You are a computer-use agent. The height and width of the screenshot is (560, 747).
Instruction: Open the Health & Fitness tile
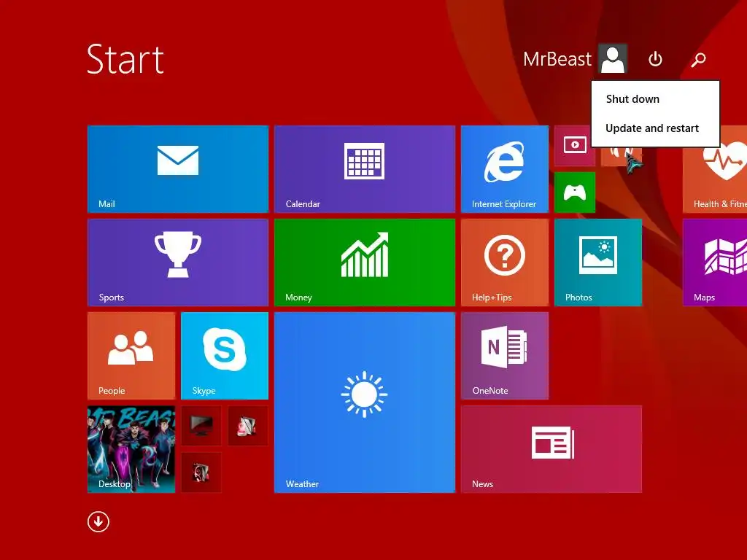[x=715, y=169]
